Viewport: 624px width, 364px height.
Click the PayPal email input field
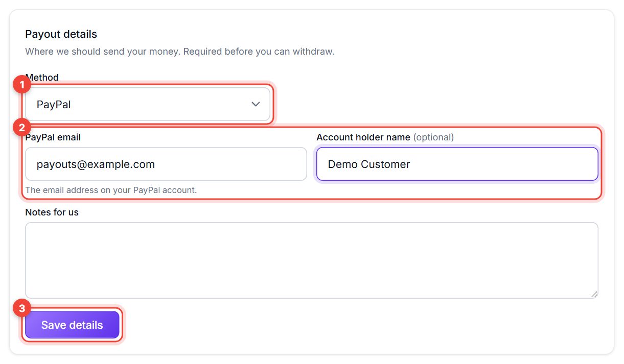pos(166,164)
